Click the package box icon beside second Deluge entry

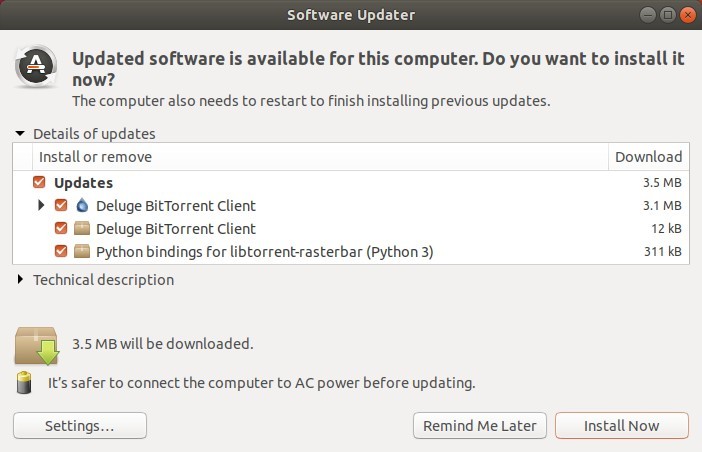82,228
